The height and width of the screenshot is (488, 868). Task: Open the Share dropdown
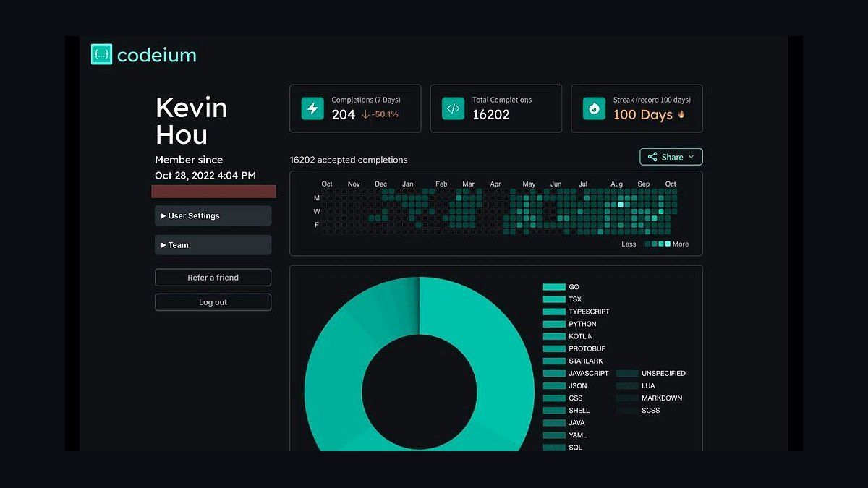[x=671, y=157]
